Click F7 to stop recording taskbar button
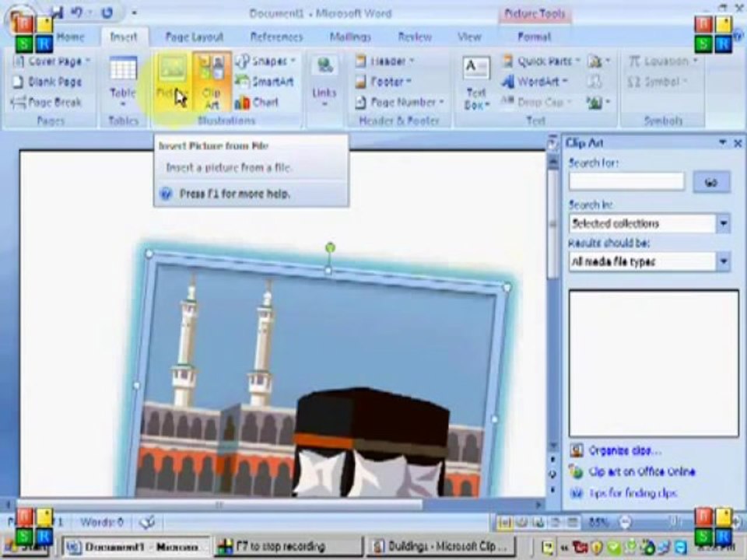Image resolution: width=747 pixels, height=560 pixels. [289, 546]
